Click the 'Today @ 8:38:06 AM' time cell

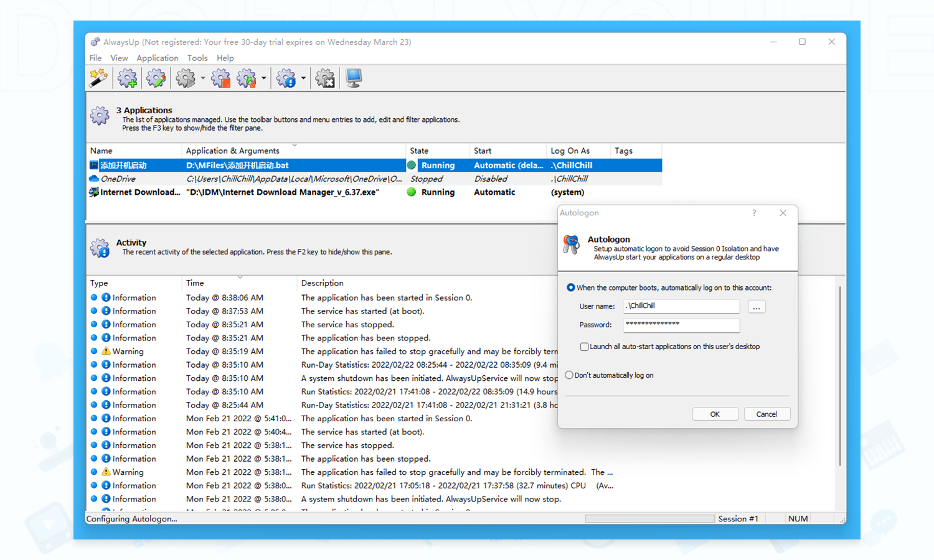click(x=225, y=298)
